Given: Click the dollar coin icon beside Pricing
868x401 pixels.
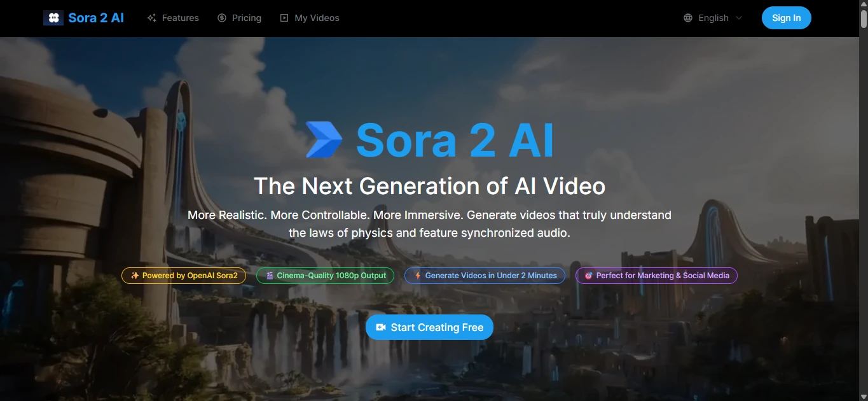Looking at the screenshot, I should pos(222,18).
